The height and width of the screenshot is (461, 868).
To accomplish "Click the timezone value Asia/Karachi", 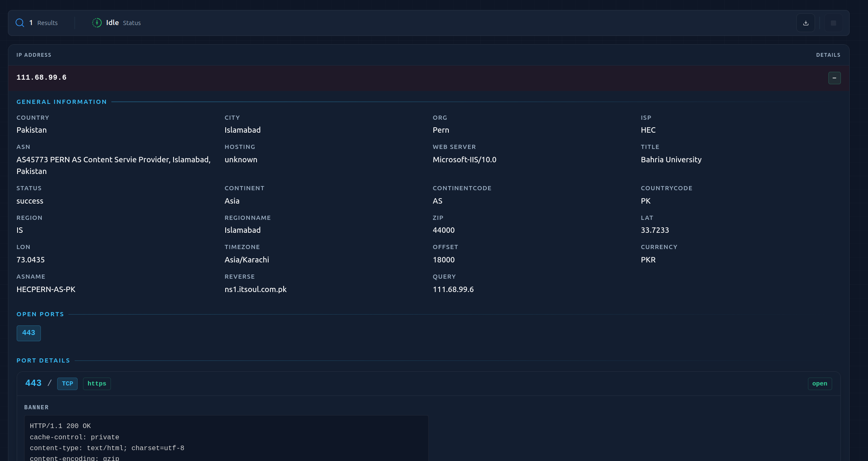I will [x=247, y=260].
